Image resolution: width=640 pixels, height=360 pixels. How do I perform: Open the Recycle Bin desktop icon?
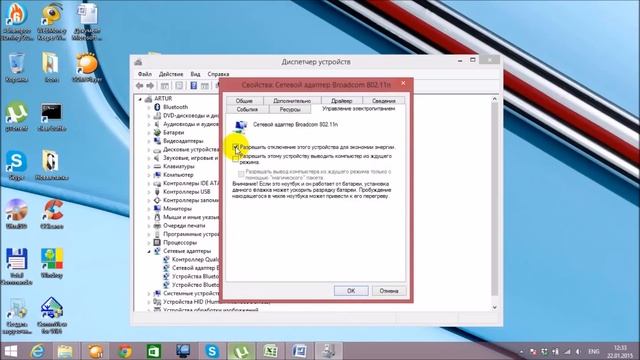pos(16,68)
